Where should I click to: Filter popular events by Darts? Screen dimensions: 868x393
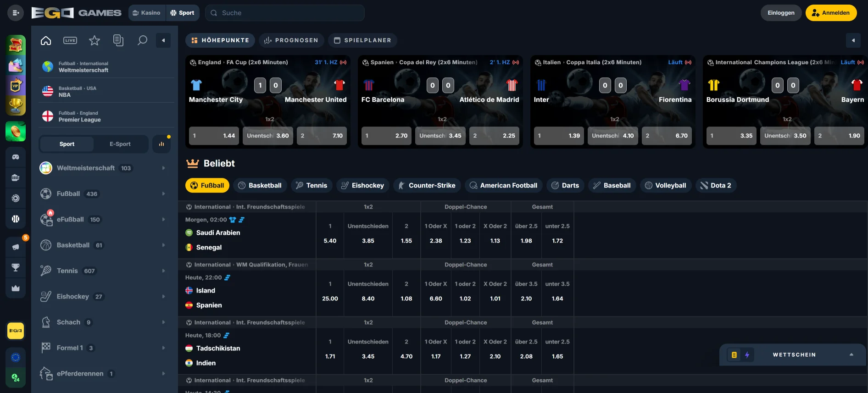click(565, 185)
